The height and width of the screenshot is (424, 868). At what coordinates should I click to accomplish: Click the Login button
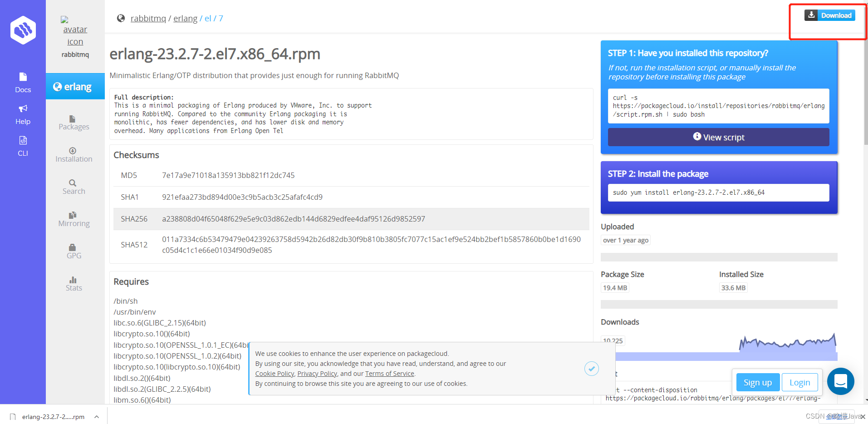[x=800, y=383]
